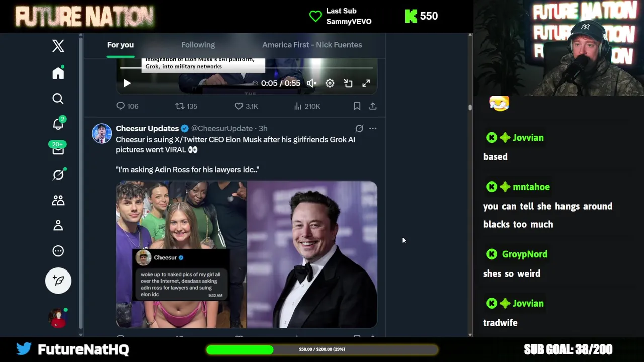Open the Home feed icon
Screen dimensions: 644x362
pos(58,73)
